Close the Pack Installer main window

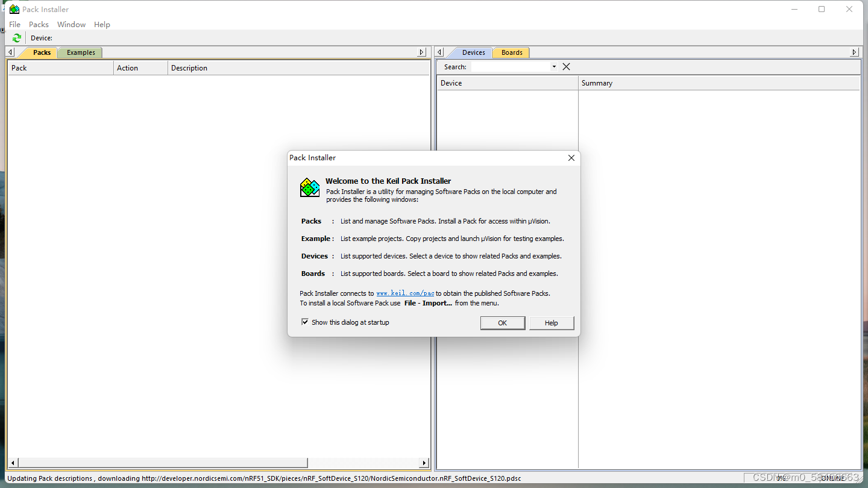pos(849,9)
